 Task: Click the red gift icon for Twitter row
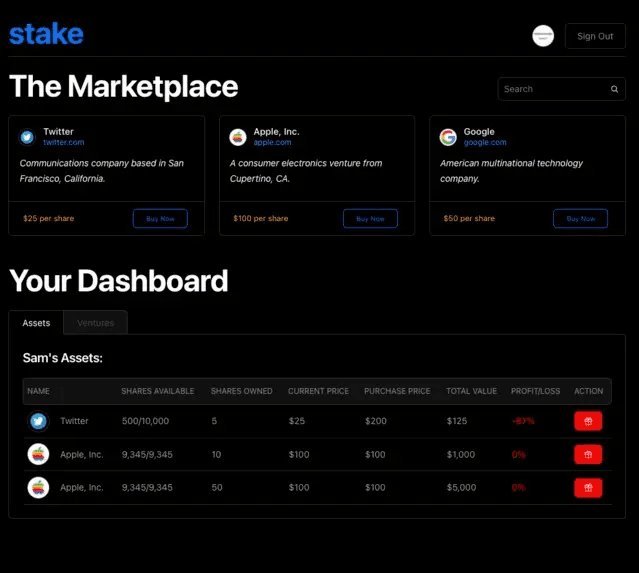pyautogui.click(x=588, y=421)
